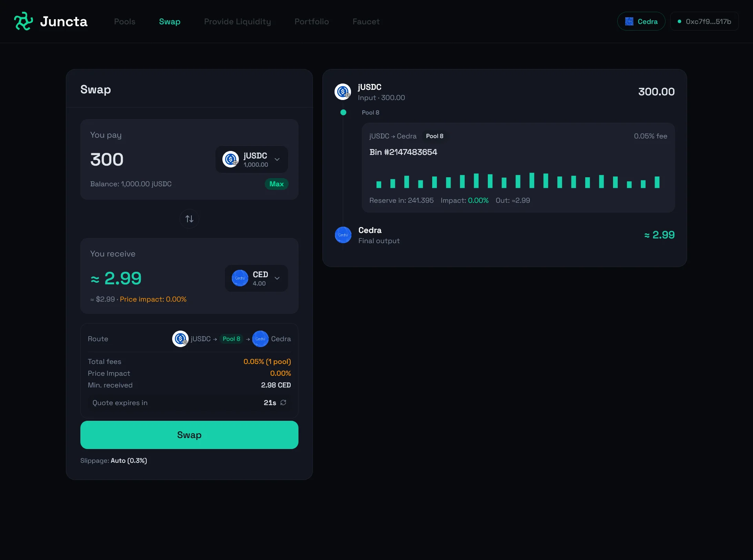Click the 2.98 CED min received value

pos(276,385)
